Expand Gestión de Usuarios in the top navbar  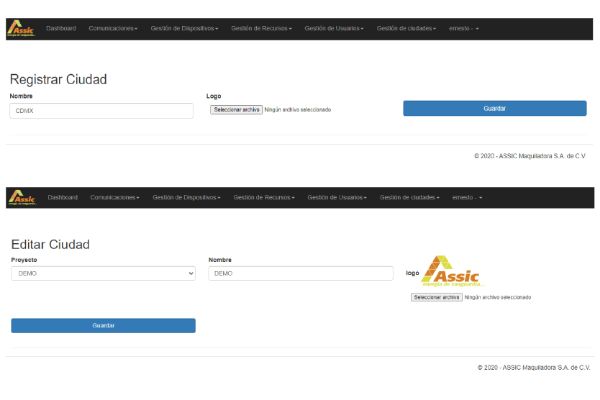(334, 29)
